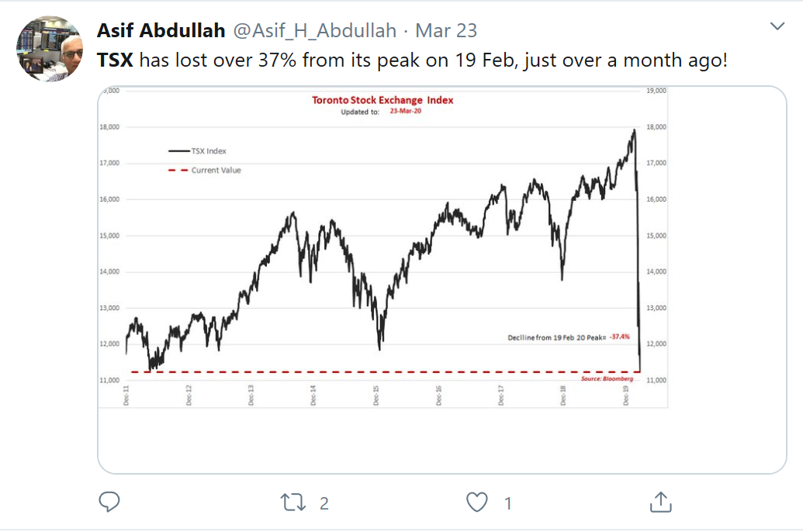The image size is (803, 532).
Task: Click the Toronto Stock Exchange Index chart title
Action: (382, 100)
